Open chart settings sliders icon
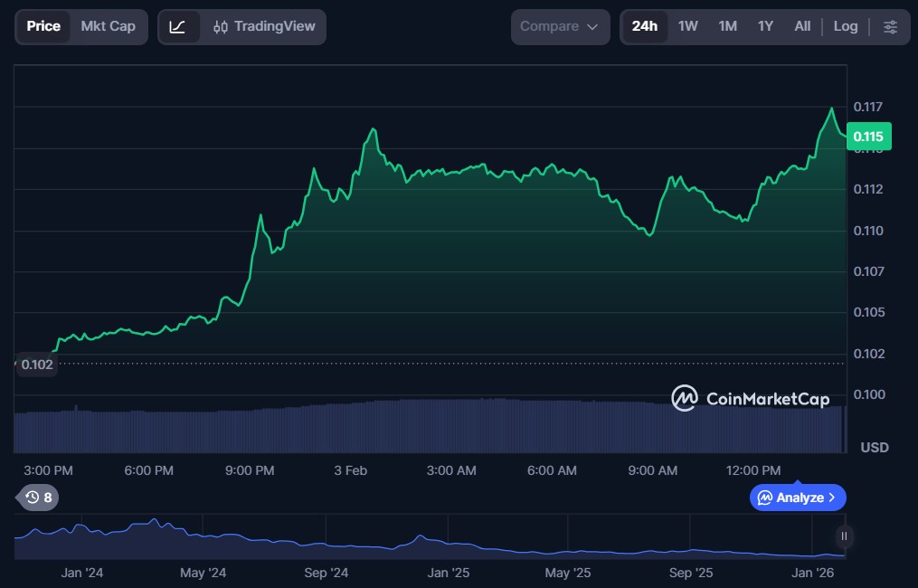 (x=890, y=27)
